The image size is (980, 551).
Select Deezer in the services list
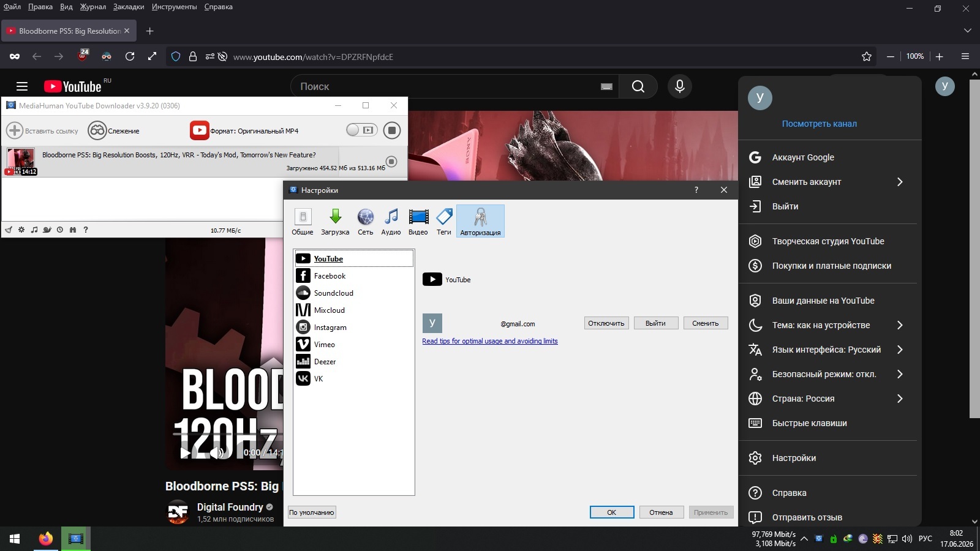(354, 361)
